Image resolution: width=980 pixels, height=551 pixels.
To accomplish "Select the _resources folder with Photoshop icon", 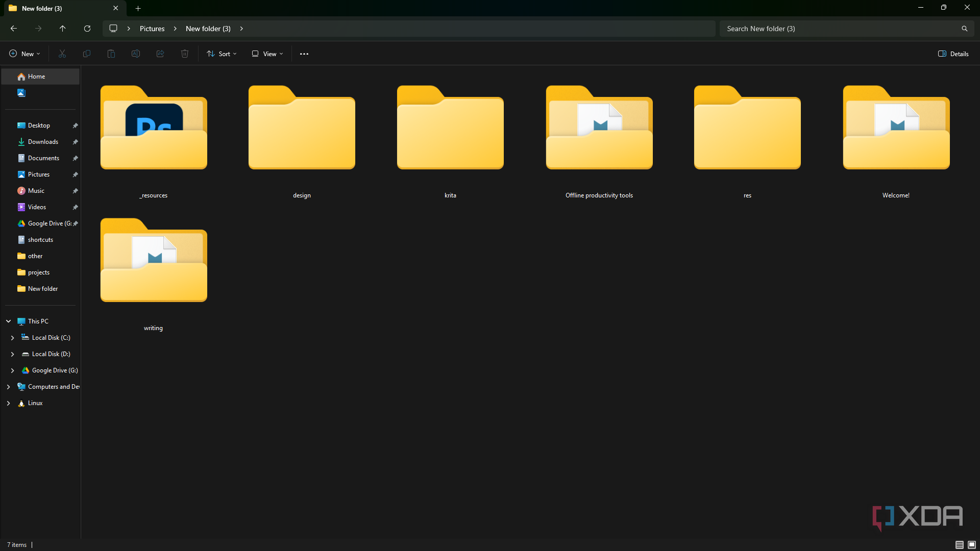I will pos(154,142).
